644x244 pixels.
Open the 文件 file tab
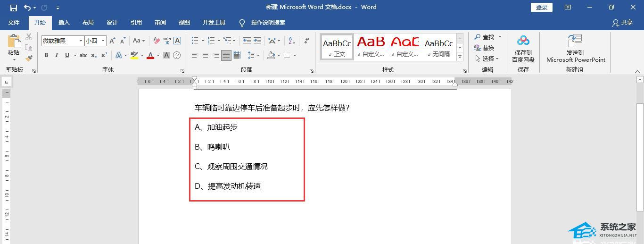click(14, 23)
